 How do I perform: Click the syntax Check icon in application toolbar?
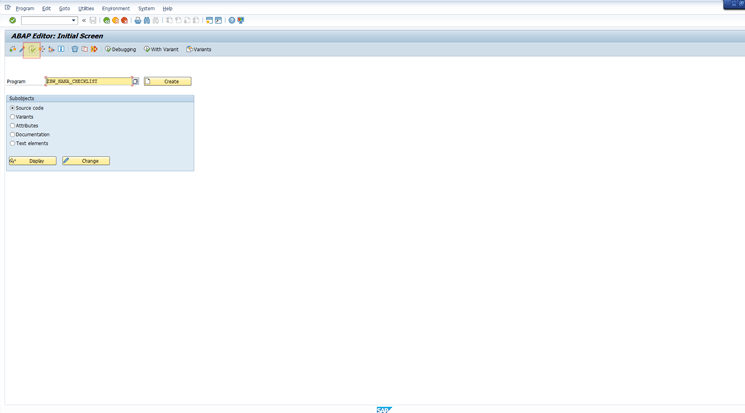[x=13, y=49]
